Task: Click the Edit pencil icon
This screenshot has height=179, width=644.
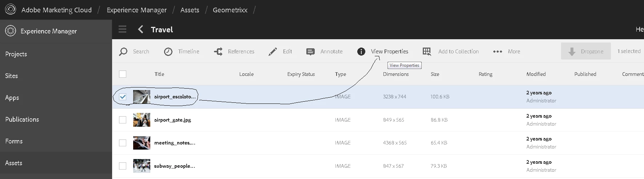Action: coord(273,52)
